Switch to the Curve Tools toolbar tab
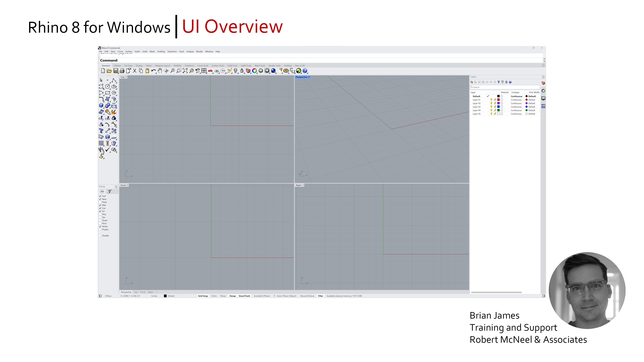Screen dimensions: 644x362 coord(202,66)
